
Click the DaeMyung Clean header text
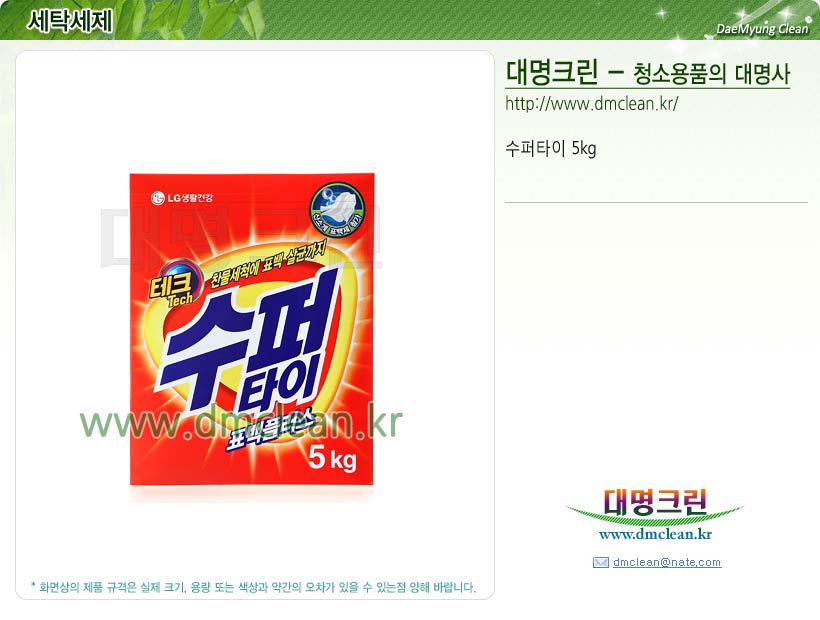(x=762, y=29)
